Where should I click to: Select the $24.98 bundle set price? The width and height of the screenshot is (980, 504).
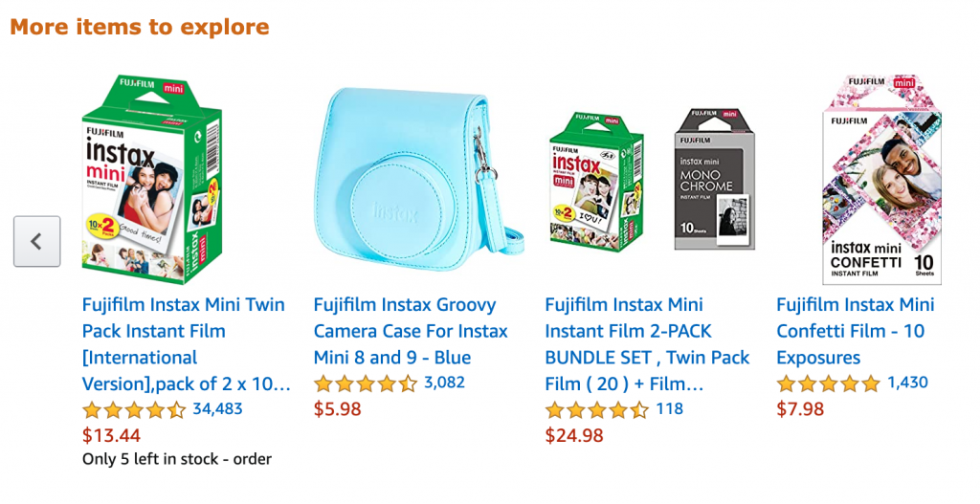pyautogui.click(x=574, y=435)
